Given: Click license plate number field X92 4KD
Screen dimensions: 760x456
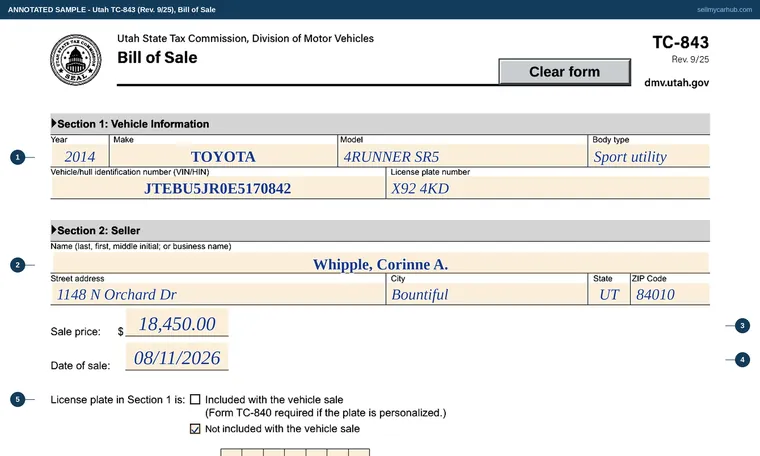Looking at the screenshot, I should point(548,188).
